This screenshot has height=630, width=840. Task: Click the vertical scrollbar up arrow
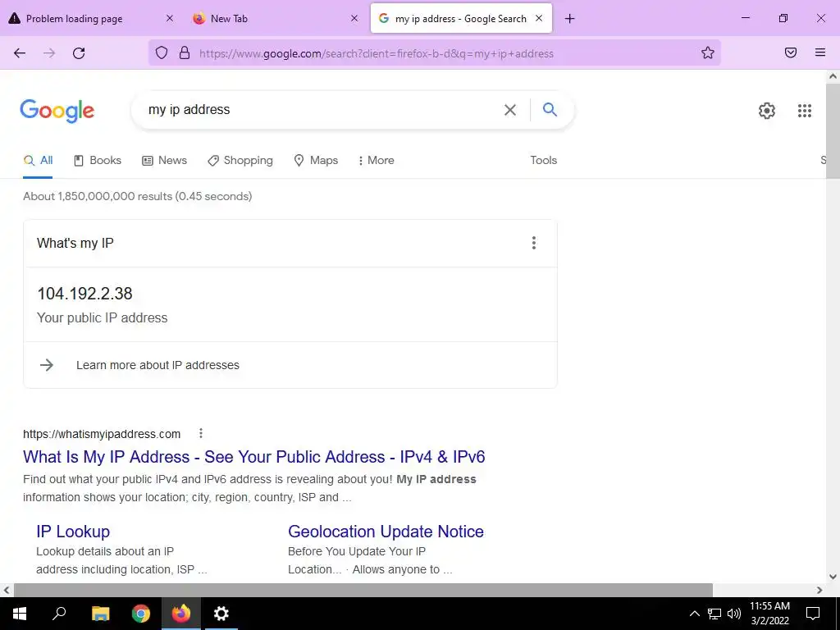[833, 76]
